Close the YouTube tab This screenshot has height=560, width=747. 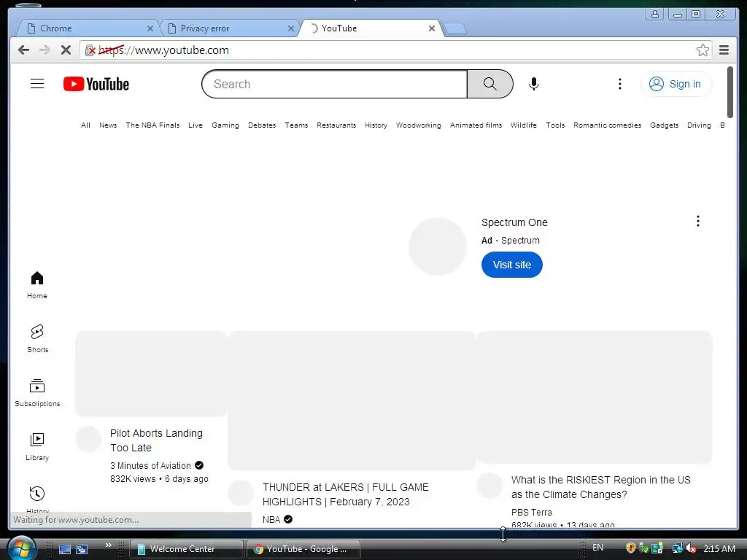[x=432, y=28]
